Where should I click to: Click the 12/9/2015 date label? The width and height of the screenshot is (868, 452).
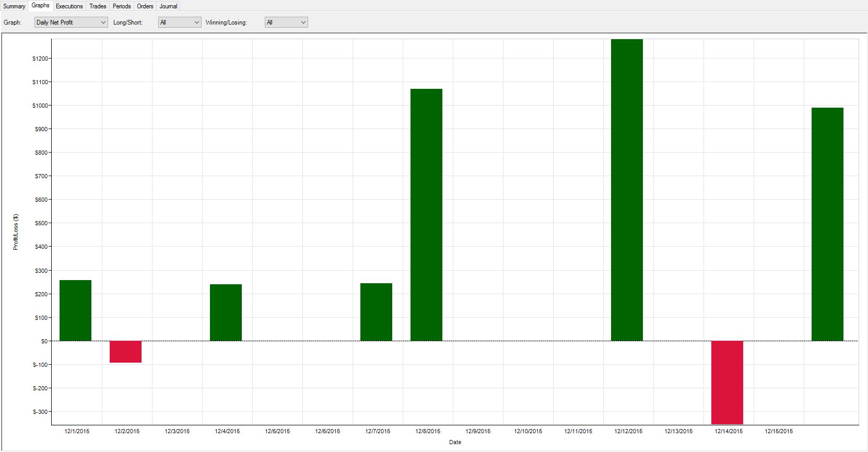(x=478, y=432)
